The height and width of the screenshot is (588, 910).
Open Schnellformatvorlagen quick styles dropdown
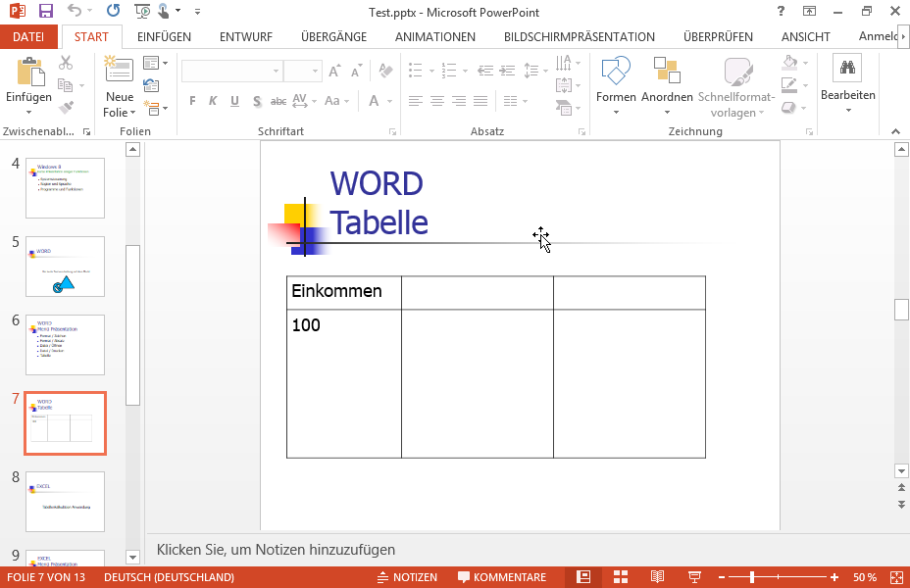coord(736,87)
